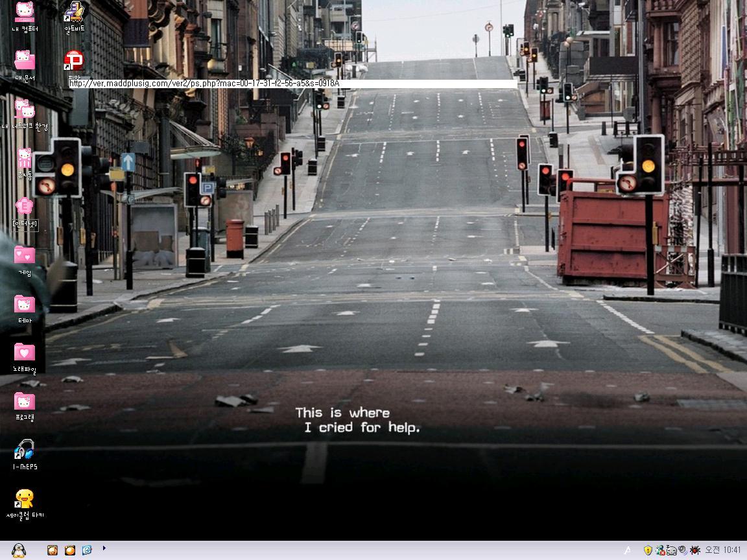Viewport: 747px width, 560px height.
Task: Click the language bar 'A' indicator
Action: (x=628, y=550)
